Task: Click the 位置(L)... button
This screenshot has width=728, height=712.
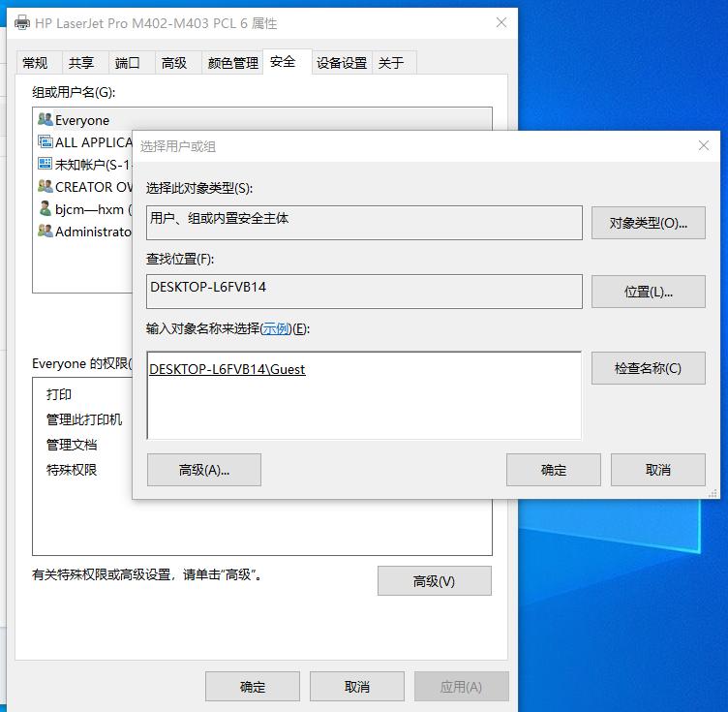Action: point(649,292)
